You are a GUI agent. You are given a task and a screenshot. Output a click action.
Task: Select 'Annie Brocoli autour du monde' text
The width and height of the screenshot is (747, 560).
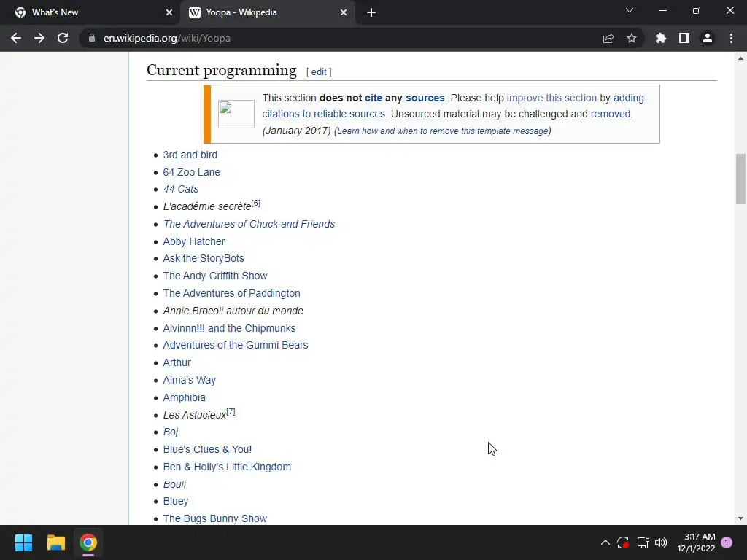pyautogui.click(x=233, y=311)
